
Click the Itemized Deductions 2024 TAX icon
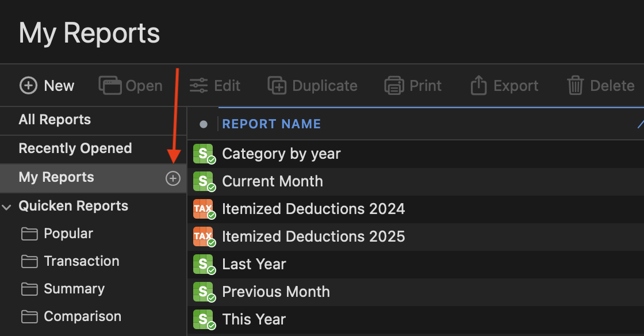click(x=204, y=209)
